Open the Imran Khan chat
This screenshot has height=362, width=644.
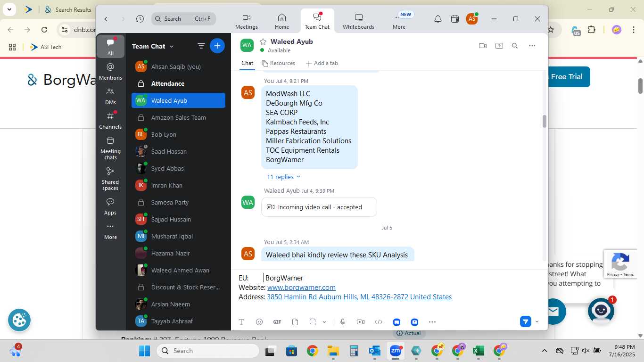tap(178, 185)
